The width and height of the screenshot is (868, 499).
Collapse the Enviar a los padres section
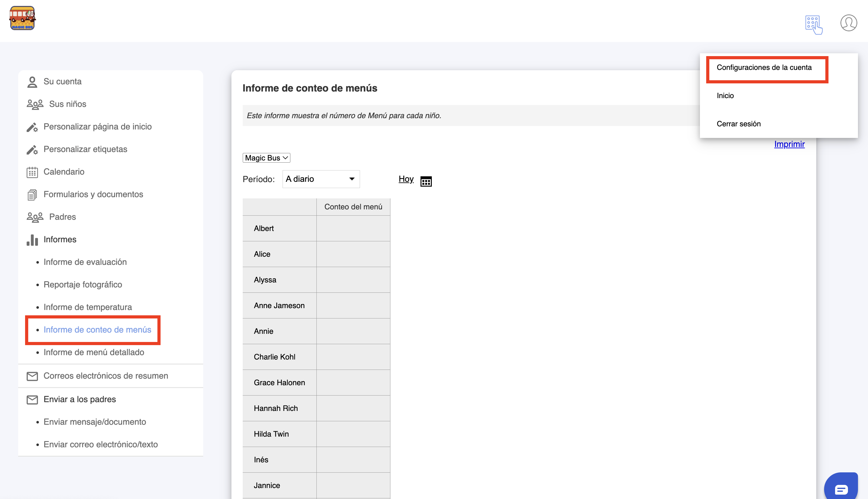point(80,399)
